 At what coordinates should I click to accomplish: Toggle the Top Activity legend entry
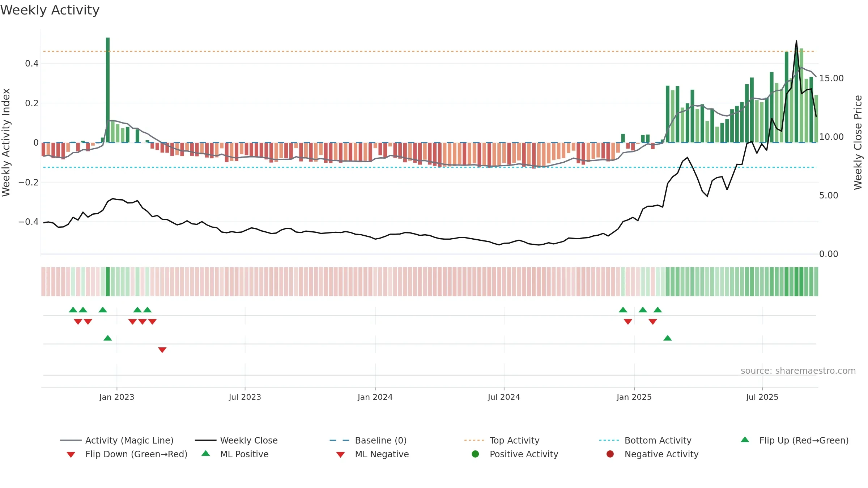(x=502, y=440)
